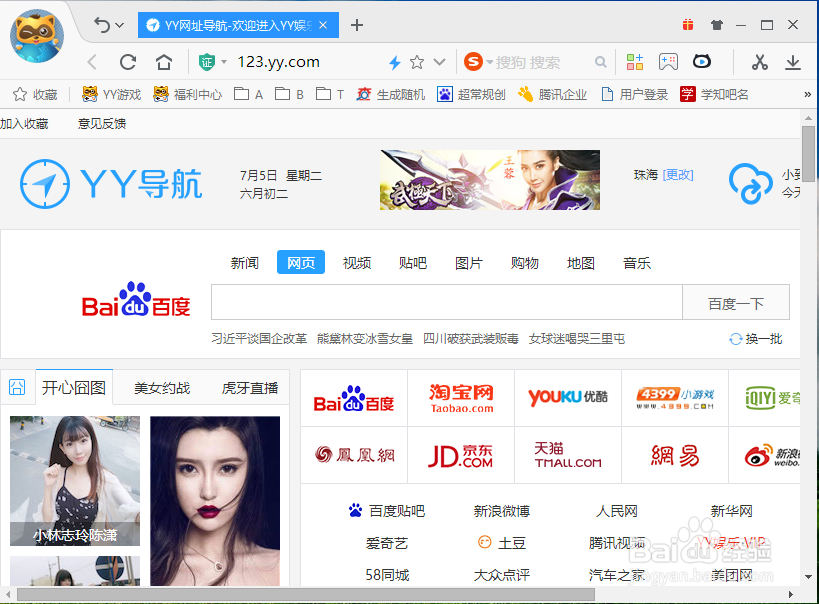Click the lightning speed mode icon

pos(395,61)
